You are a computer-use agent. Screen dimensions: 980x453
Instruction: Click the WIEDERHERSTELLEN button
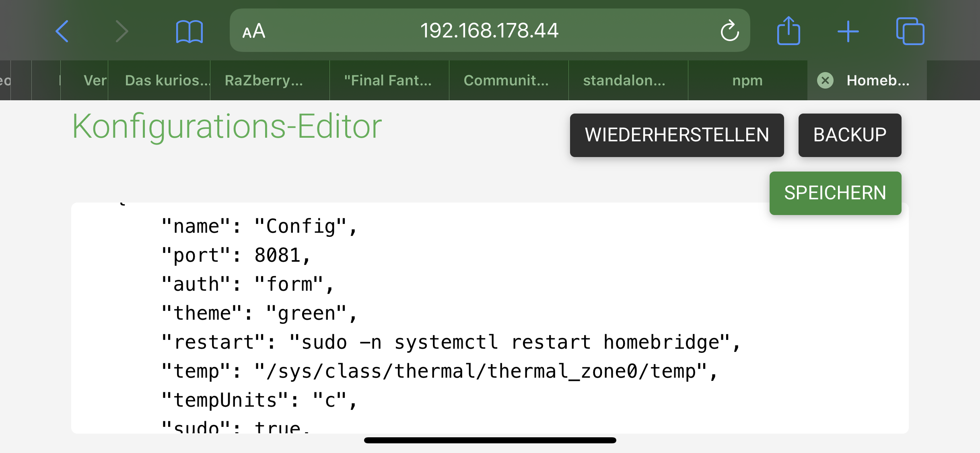point(677,135)
